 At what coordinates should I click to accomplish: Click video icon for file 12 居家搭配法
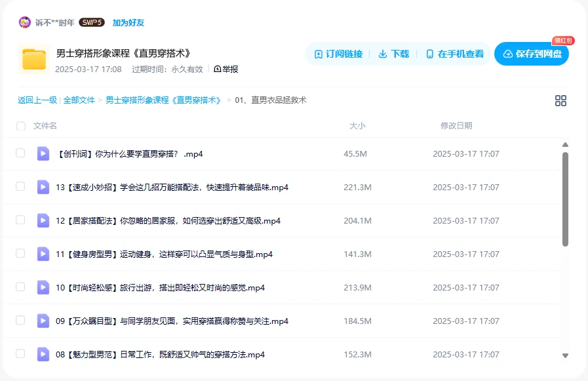pyautogui.click(x=43, y=220)
